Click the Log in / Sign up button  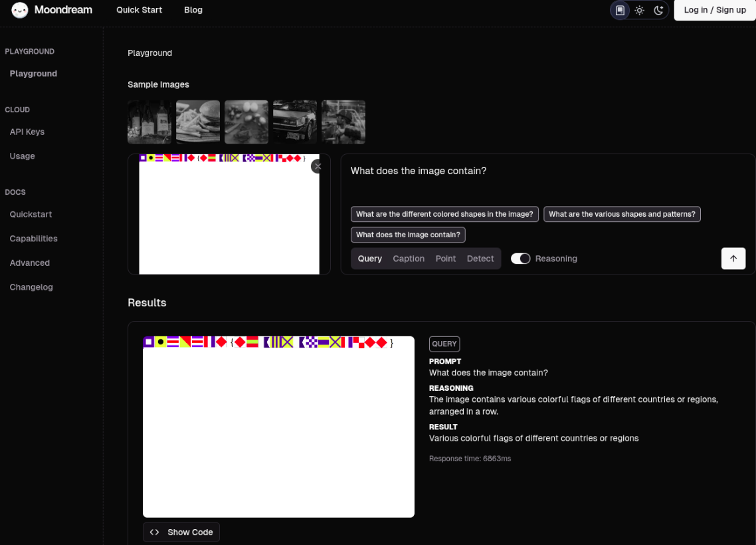coord(715,10)
